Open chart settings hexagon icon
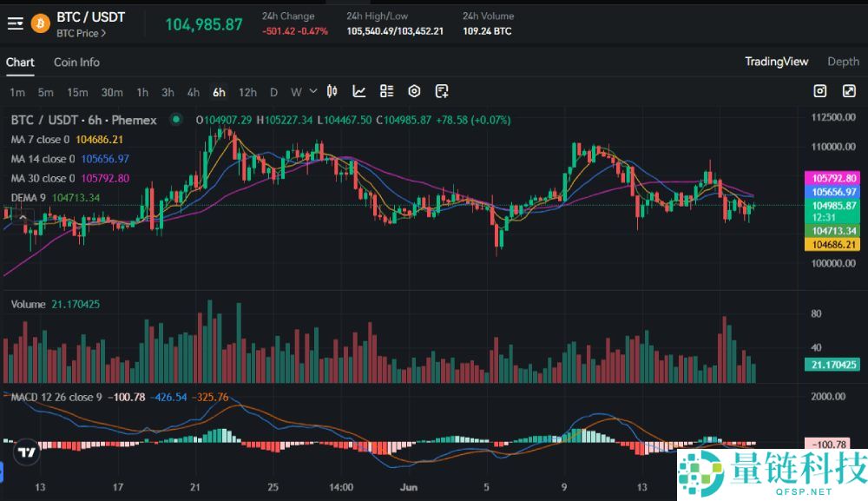Screen dimensions: 868x501 [x=414, y=91]
